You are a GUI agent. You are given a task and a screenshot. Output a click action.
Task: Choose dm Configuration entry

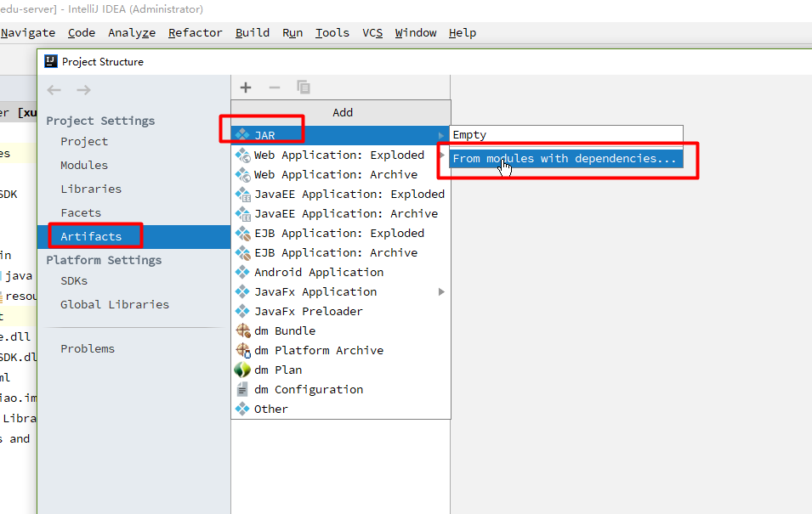click(341, 390)
